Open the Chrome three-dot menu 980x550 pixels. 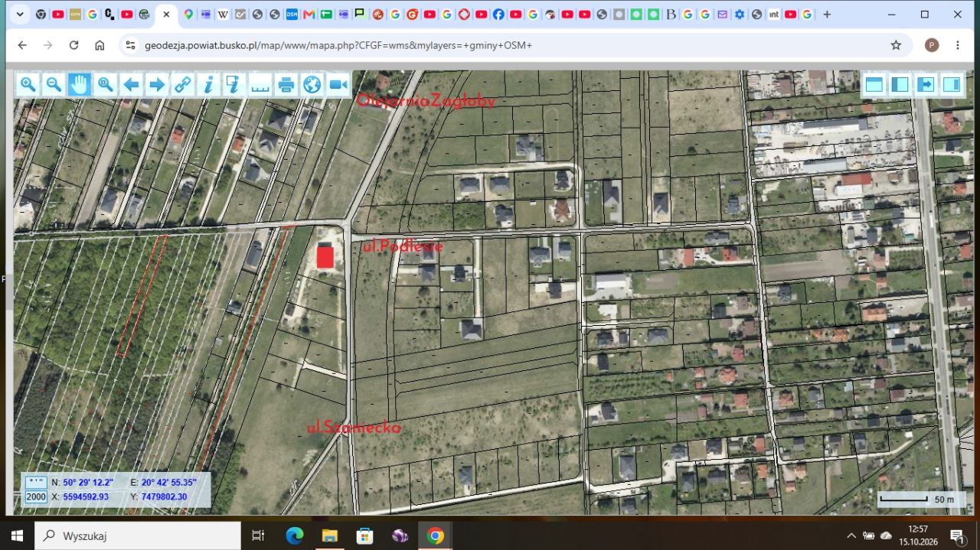[958, 45]
